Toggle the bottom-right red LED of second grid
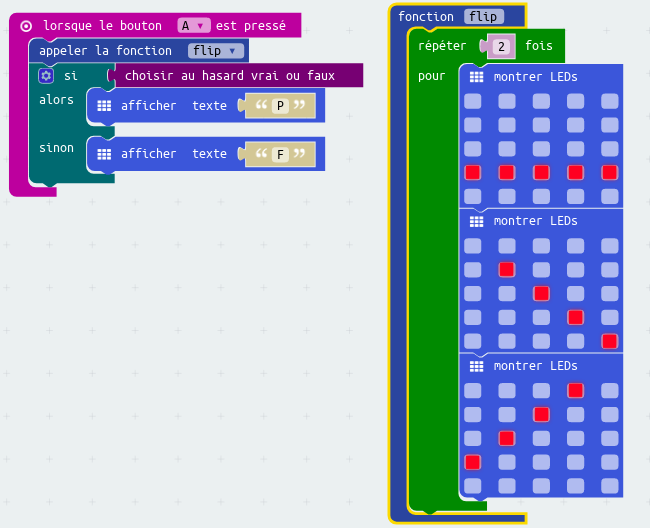The height and width of the screenshot is (528, 650). [609, 341]
